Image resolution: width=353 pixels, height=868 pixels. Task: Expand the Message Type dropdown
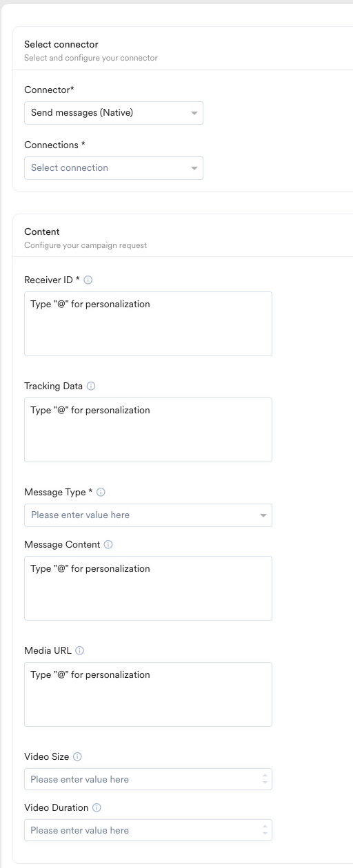coord(148,515)
